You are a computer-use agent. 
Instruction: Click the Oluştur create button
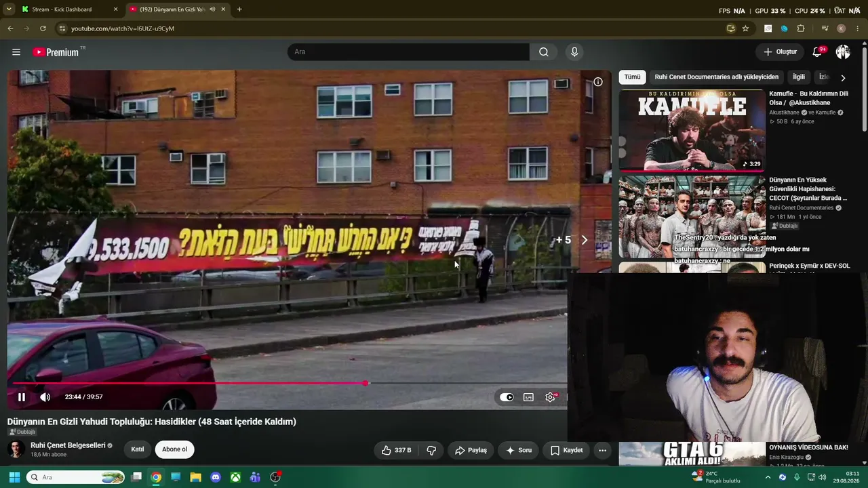coord(780,52)
